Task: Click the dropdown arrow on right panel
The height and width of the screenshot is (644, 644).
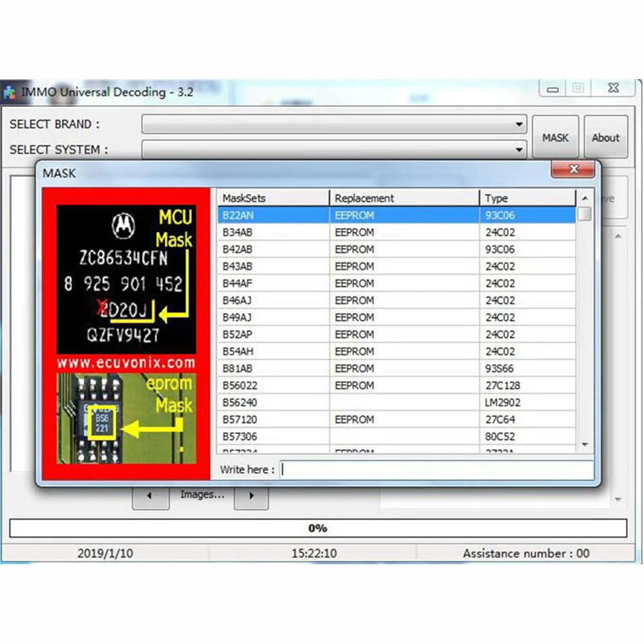Action: [x=617, y=499]
